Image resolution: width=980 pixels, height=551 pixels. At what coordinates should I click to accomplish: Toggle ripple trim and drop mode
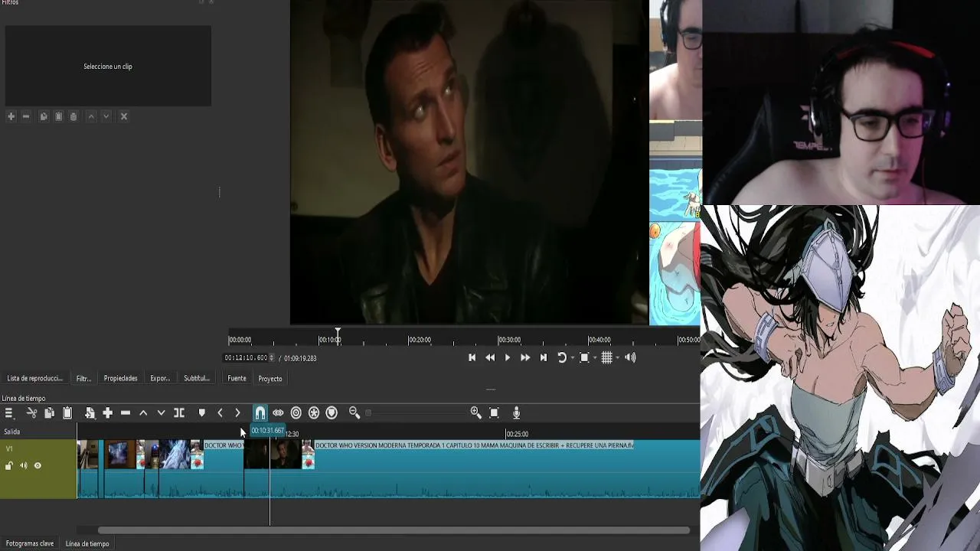click(x=296, y=413)
